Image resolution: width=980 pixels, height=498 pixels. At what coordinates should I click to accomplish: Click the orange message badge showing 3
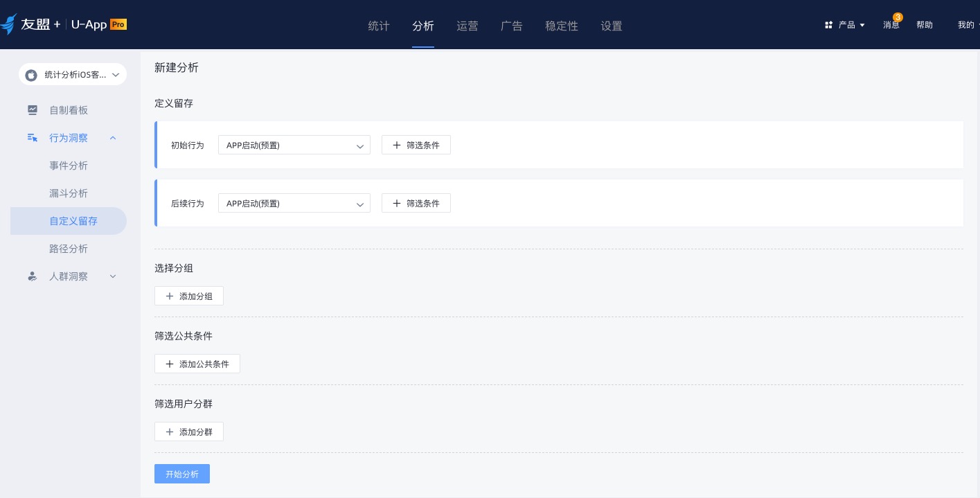pos(898,17)
